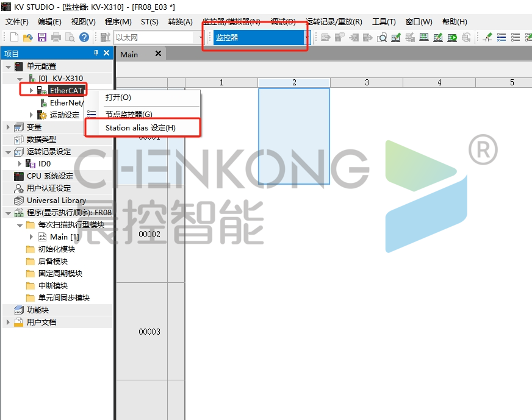532x420 pixels.
Task: Select [0] KV-X310 unit in the tree
Action: [x=60, y=78]
